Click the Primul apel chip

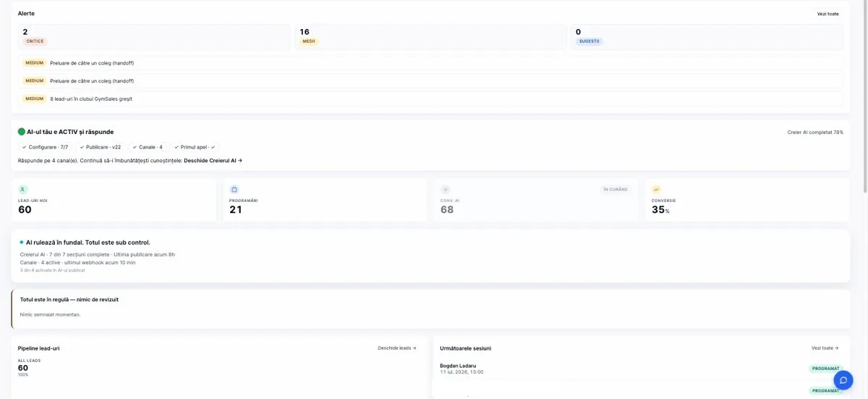point(195,147)
